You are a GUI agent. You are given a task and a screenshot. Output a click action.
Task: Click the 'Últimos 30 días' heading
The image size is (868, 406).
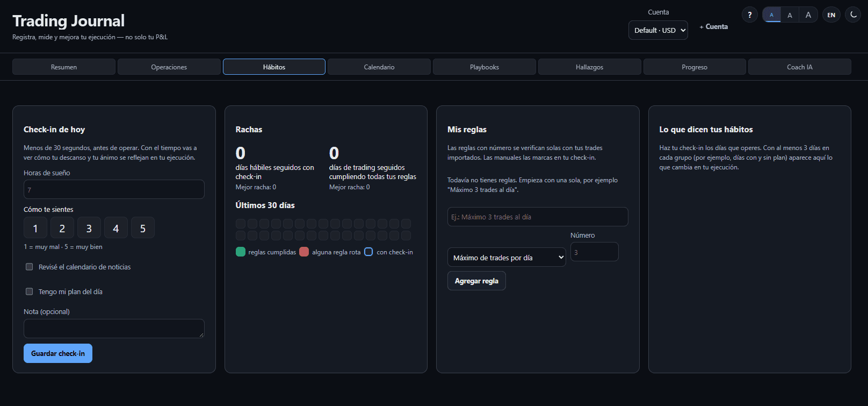point(265,205)
